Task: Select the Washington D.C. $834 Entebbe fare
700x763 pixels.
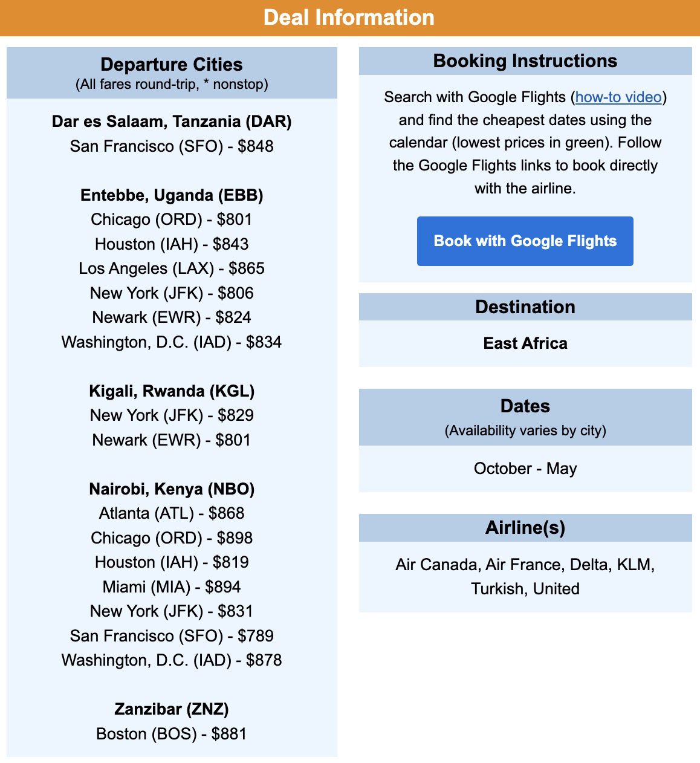Action: pos(172,342)
